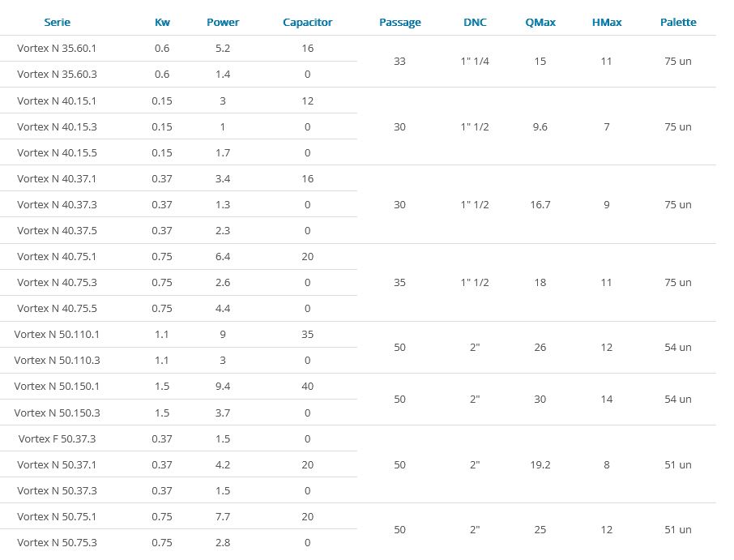
Task: Click the Vortex N 50.75.3 series name
Action: [57, 542]
